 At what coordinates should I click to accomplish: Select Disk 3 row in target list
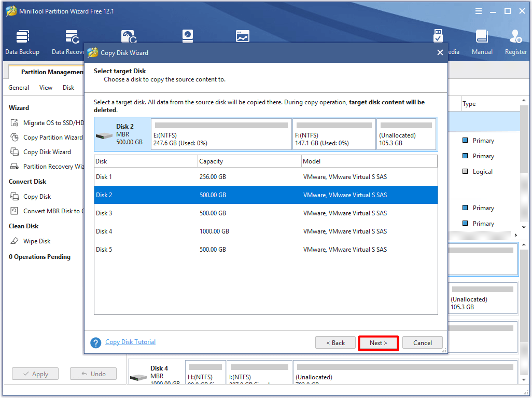266,213
